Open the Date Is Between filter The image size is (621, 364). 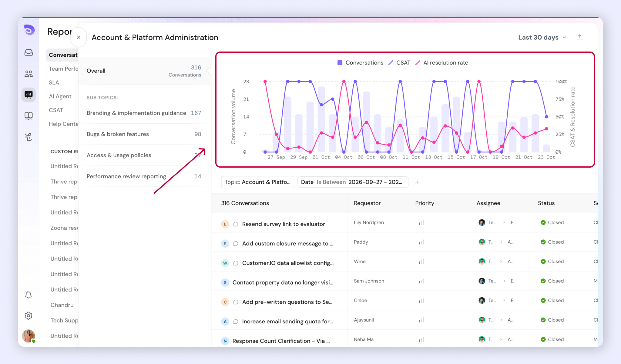point(353,182)
